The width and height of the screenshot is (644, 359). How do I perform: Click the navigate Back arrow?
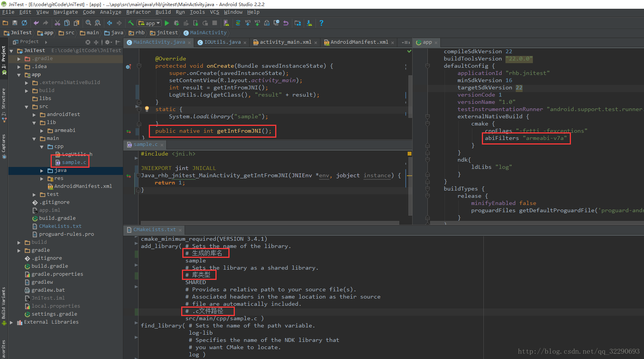pos(110,23)
